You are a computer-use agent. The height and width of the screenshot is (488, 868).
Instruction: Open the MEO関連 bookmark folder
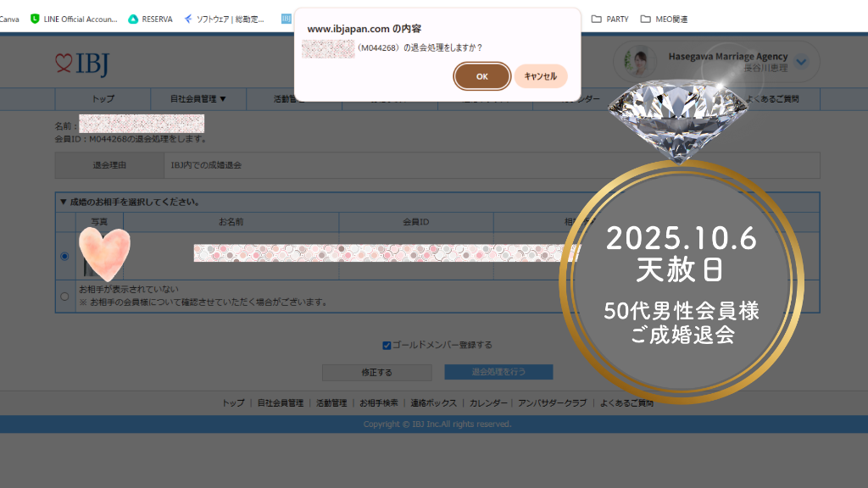pos(664,19)
